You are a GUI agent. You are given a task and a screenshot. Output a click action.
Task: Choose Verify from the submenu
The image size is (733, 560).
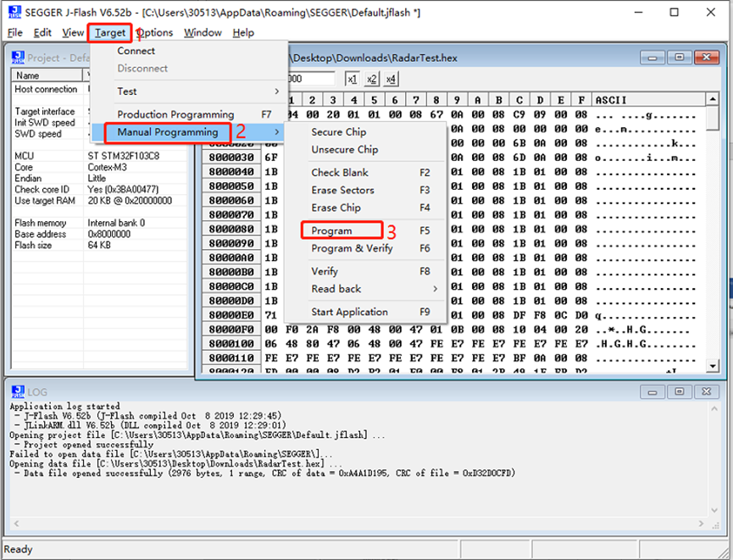364,272
